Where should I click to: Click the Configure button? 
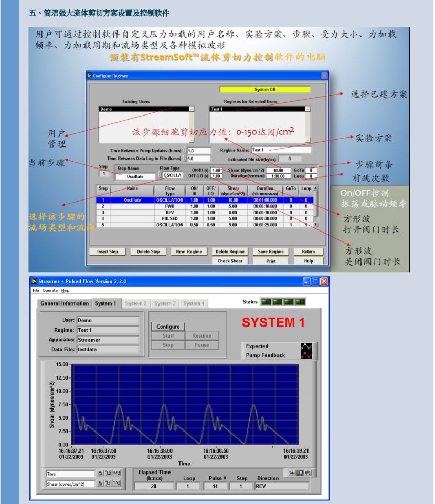point(168,327)
